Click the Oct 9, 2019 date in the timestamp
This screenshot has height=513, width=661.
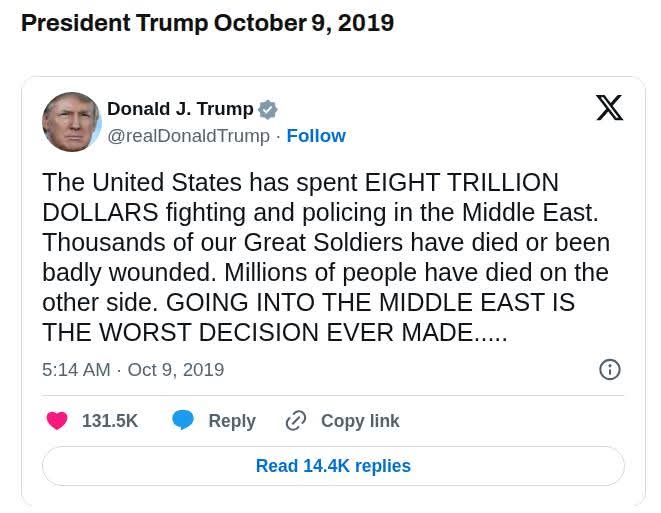pos(176,370)
